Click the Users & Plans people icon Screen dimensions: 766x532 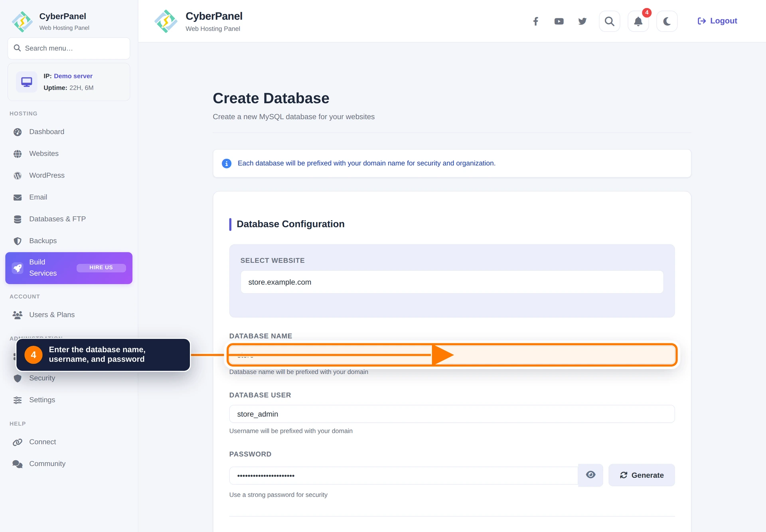coord(18,315)
